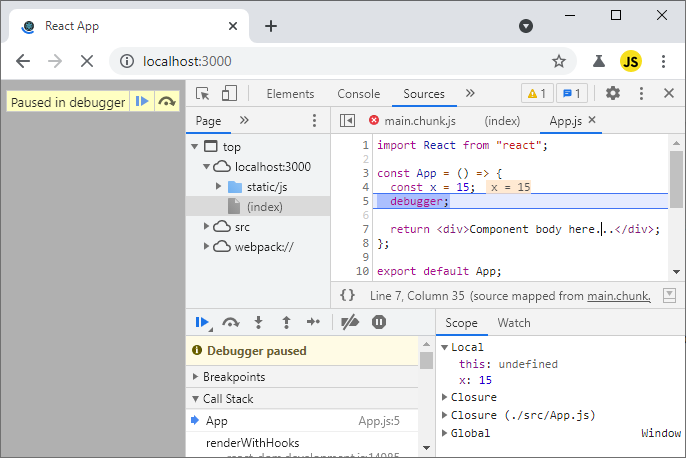Viewport: 686px width, 458px height.
Task: Switch to the (index) file tab
Action: 502,121
